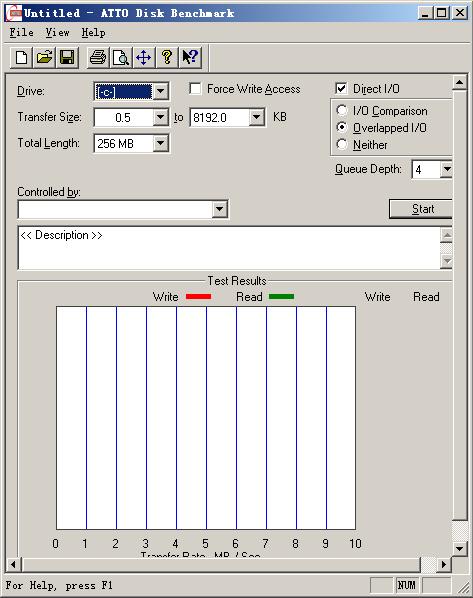Click the window resize grip corner
The width and height of the screenshot is (473, 598).
click(x=464, y=588)
